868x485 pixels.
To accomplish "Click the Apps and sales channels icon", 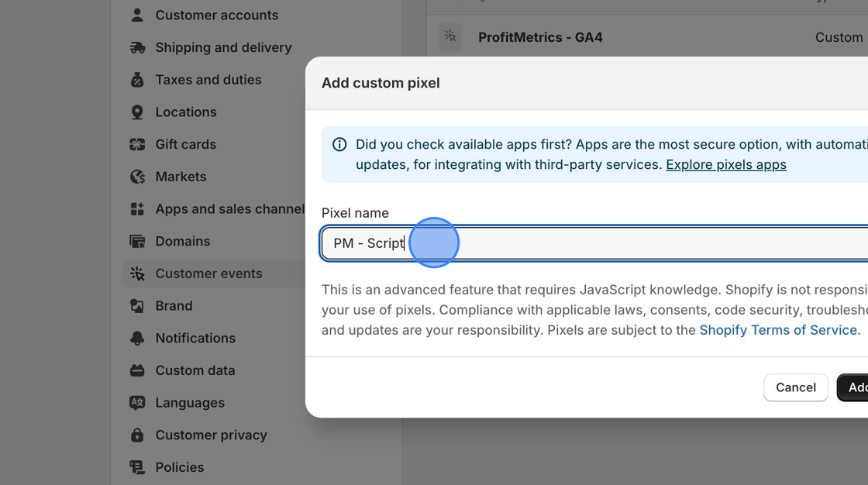I will pos(137,208).
